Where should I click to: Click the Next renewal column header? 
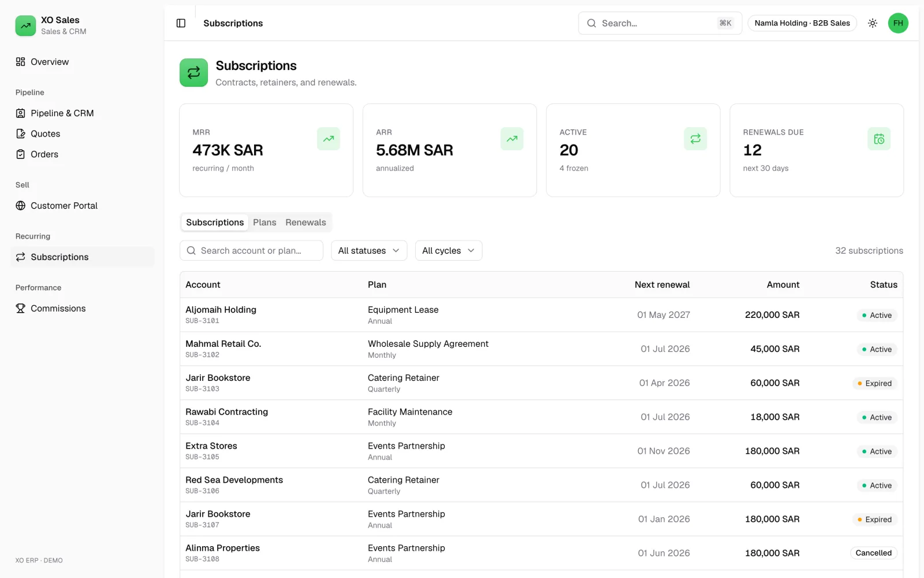662,284
